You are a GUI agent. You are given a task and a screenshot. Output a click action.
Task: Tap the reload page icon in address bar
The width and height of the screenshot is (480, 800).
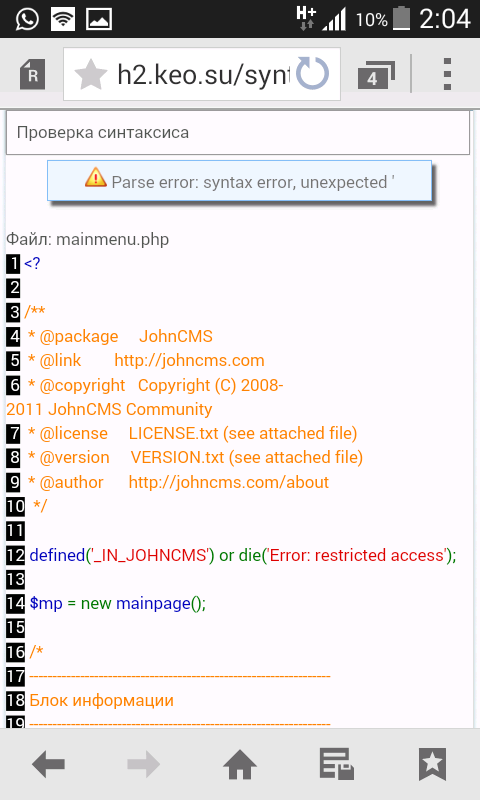pyautogui.click(x=312, y=74)
